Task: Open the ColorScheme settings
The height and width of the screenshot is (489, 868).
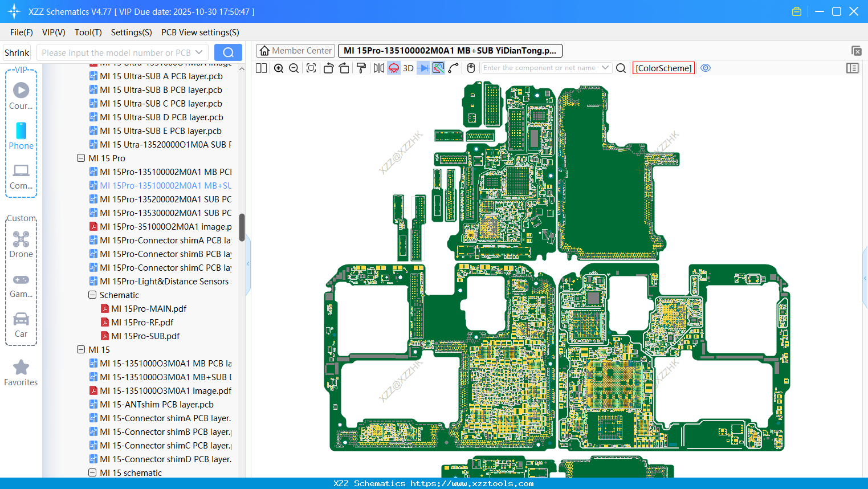Action: tap(663, 68)
